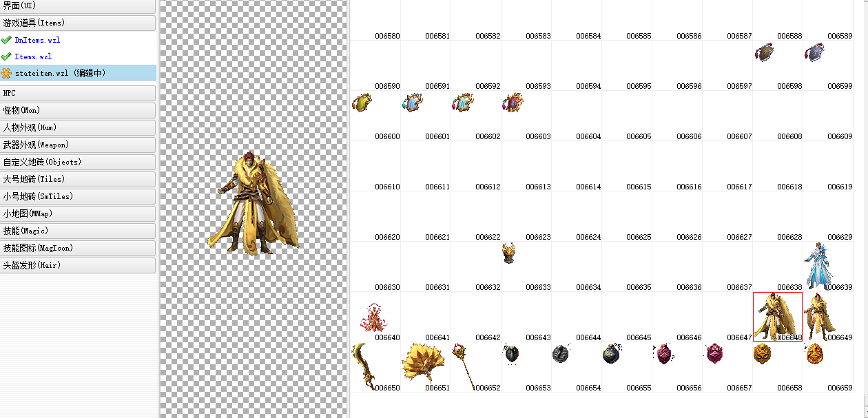Open the 小地图(MMap) category
The width and height of the screenshot is (868, 418).
point(78,213)
